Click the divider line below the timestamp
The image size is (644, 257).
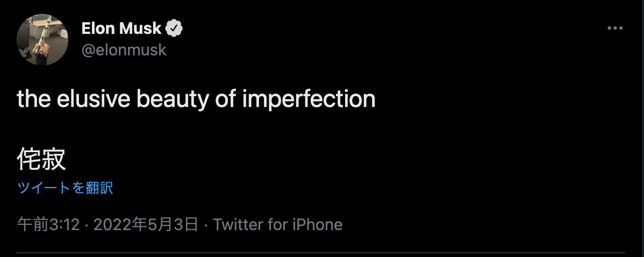(x=321, y=252)
